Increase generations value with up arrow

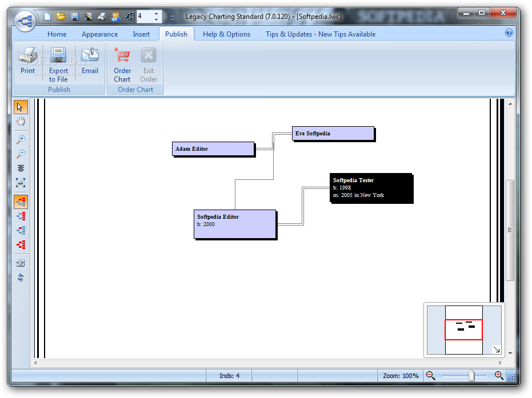pos(156,14)
